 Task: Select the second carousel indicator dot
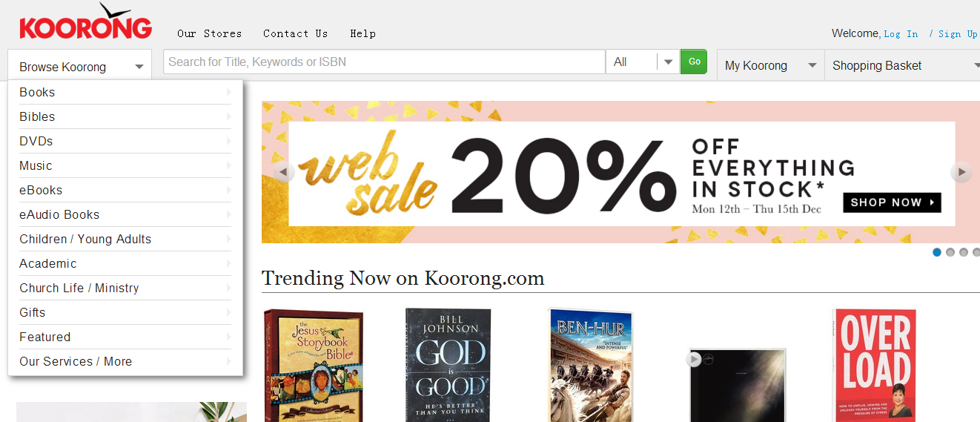(950, 252)
